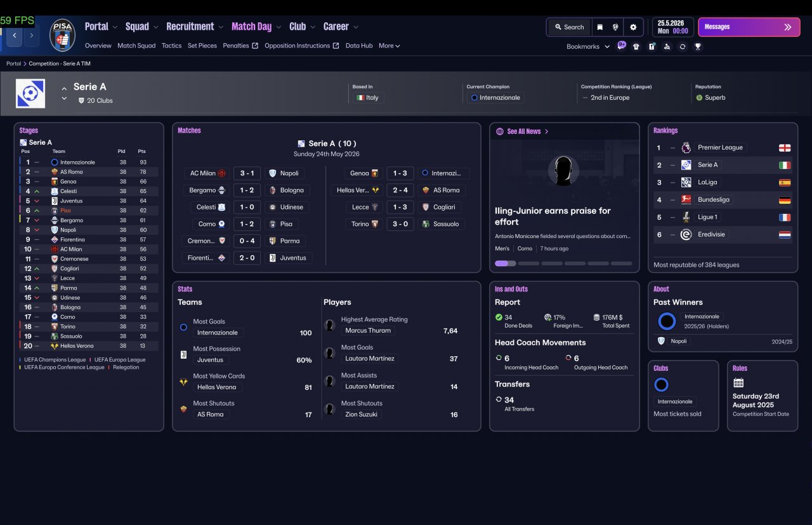The image size is (812, 525).
Task: Open the Messages button
Action: click(749, 27)
